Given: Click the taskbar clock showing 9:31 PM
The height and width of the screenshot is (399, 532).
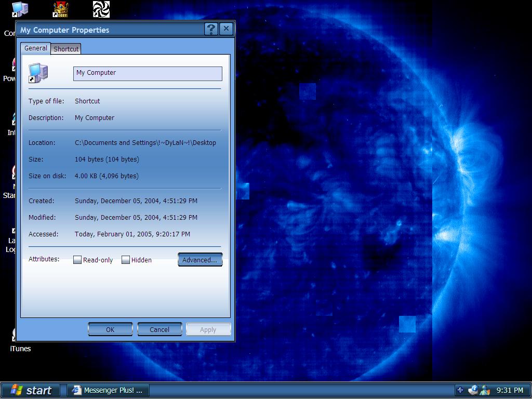Looking at the screenshot, I should pyautogui.click(x=510, y=390).
